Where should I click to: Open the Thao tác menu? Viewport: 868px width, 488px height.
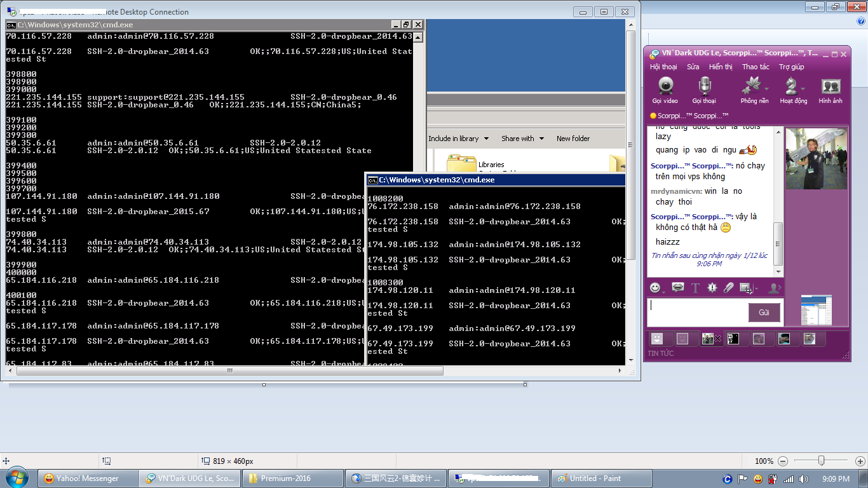tap(756, 67)
